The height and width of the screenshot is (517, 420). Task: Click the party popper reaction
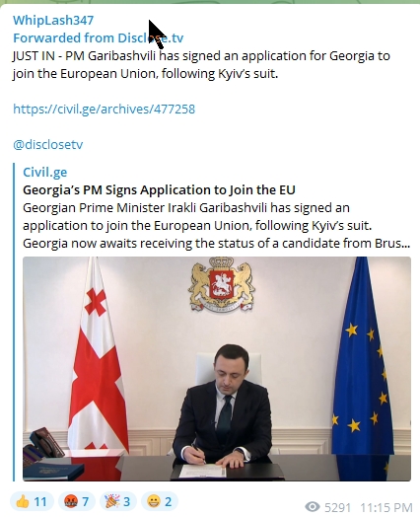tap(118, 501)
